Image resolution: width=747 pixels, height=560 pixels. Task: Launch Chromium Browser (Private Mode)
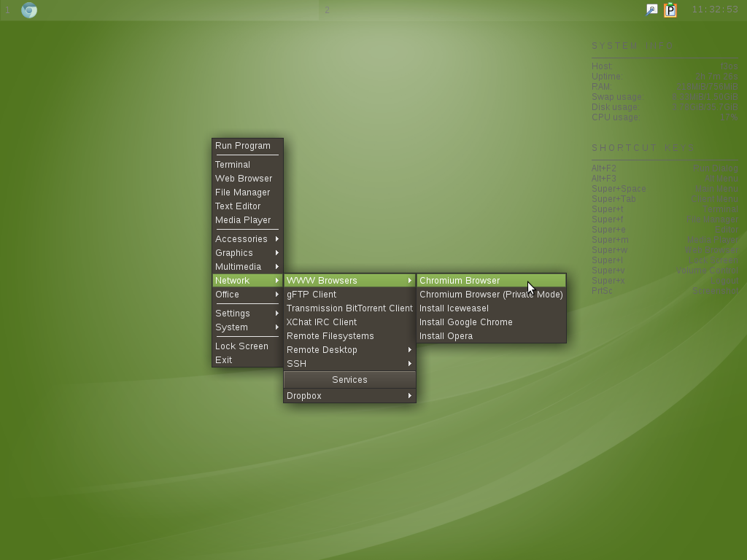[491, 294]
